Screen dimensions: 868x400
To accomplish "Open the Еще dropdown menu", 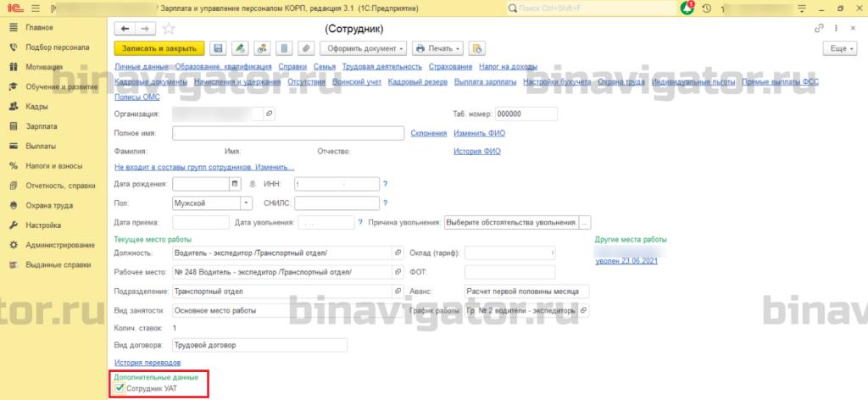I will pos(842,48).
